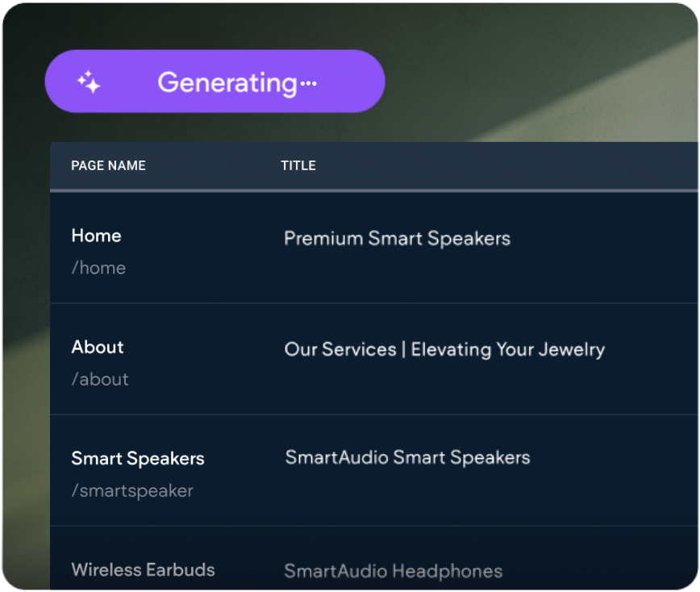Open the Smart Speakers page entry
The height and width of the screenshot is (592, 700).
tap(138, 458)
